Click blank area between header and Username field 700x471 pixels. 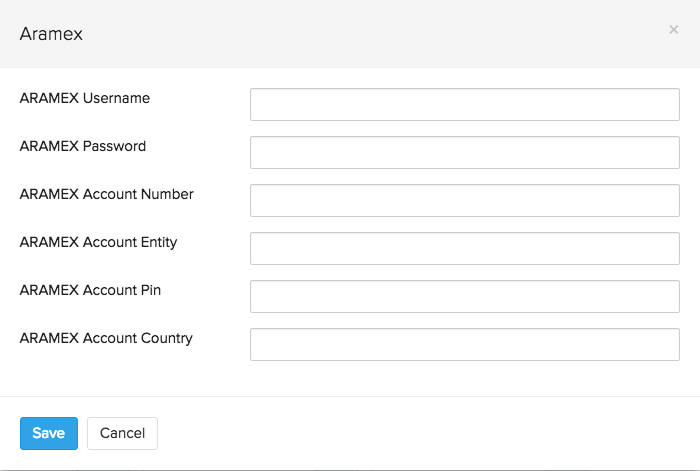pyautogui.click(x=350, y=78)
